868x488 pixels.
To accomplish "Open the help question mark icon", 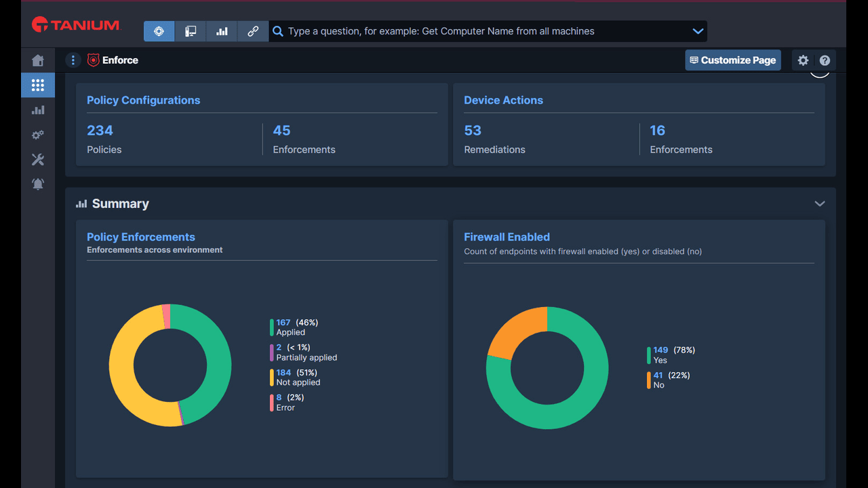I will click(825, 60).
